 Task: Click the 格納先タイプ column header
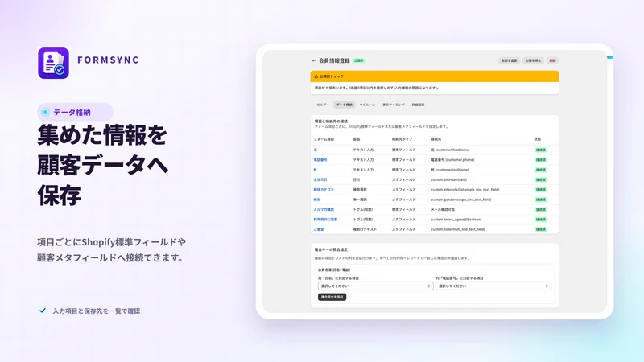coord(402,139)
